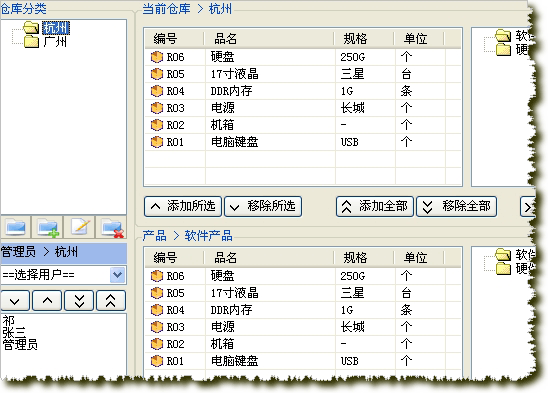Click 长城 spec cell in upper table
Screen dimensions: 548x393
pyautogui.click(x=352, y=108)
